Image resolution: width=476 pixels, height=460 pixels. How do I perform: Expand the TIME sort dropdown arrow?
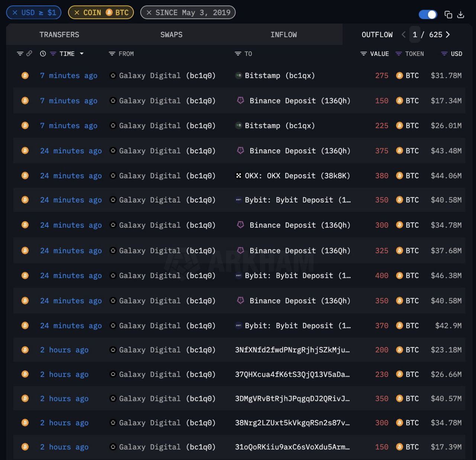click(x=81, y=54)
